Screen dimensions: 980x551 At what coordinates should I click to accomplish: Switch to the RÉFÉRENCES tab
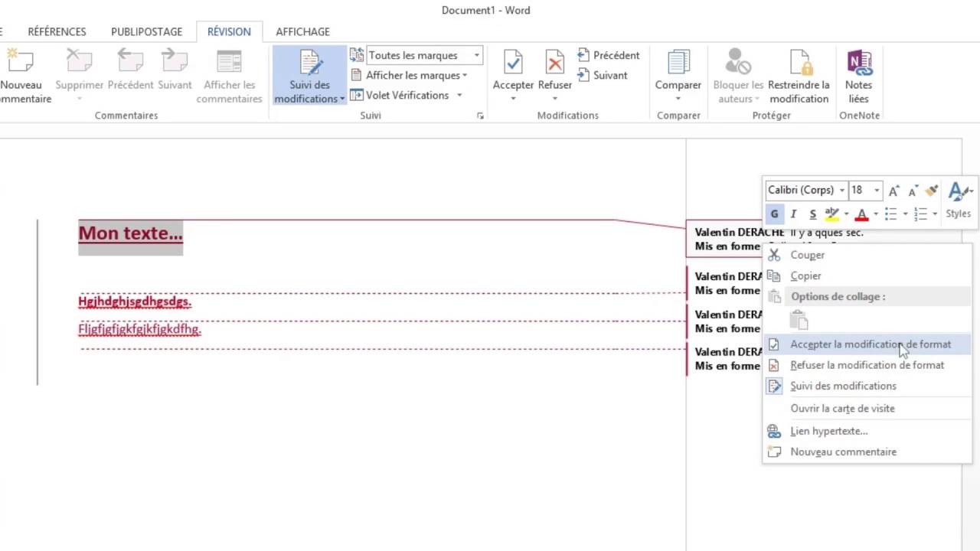coord(57,31)
